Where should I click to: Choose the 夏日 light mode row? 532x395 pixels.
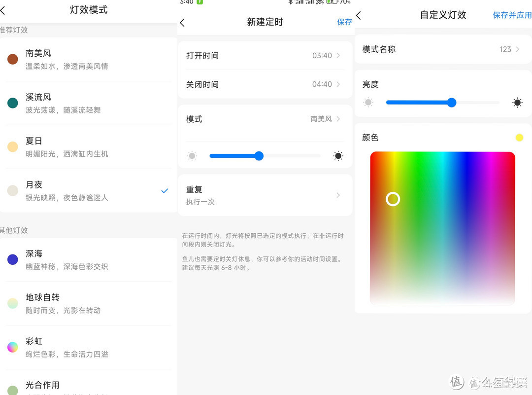click(x=89, y=147)
